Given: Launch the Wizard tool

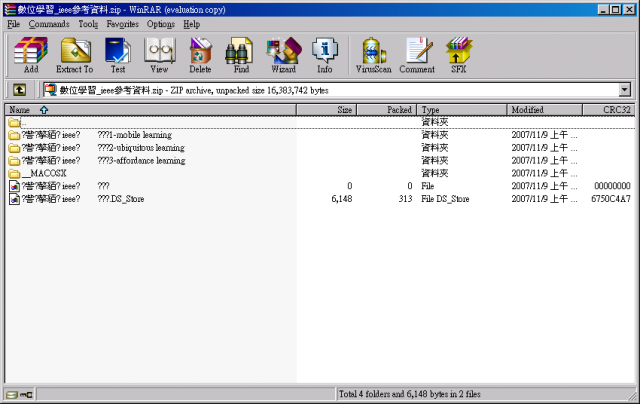Looking at the screenshot, I should [x=284, y=55].
